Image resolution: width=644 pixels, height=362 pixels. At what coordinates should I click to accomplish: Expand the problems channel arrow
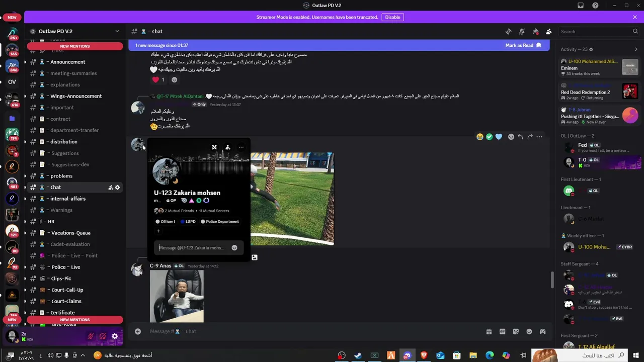click(25, 176)
